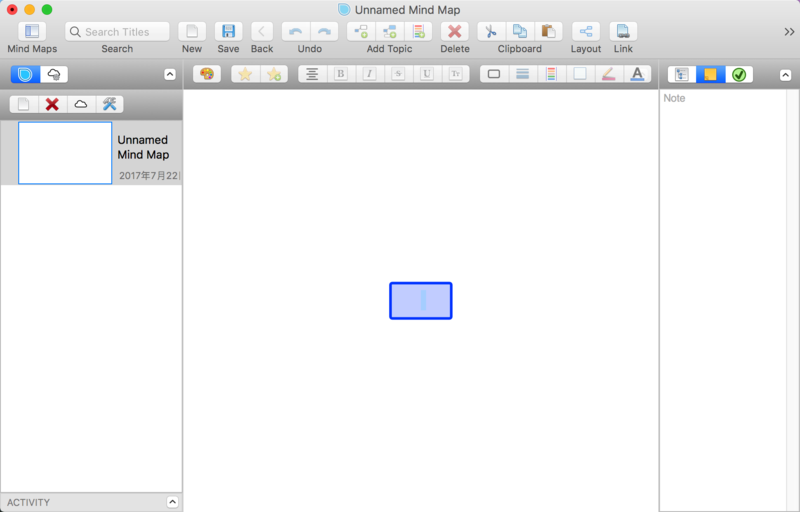Open the color palette theme icon

207,74
